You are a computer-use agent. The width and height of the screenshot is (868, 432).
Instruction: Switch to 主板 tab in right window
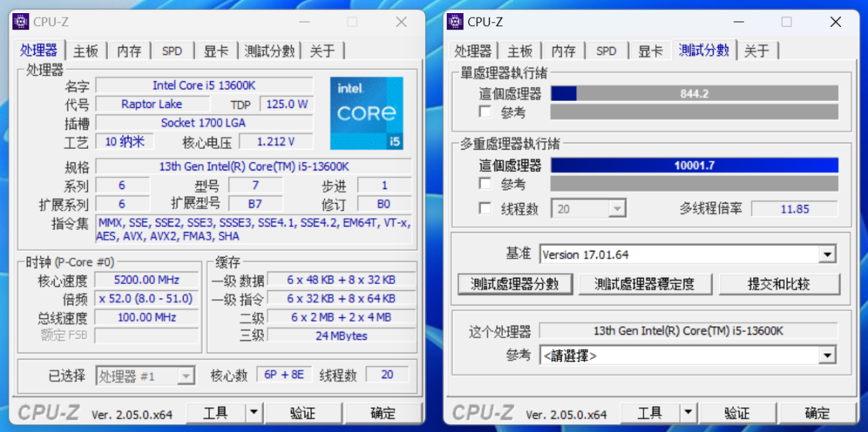click(520, 51)
